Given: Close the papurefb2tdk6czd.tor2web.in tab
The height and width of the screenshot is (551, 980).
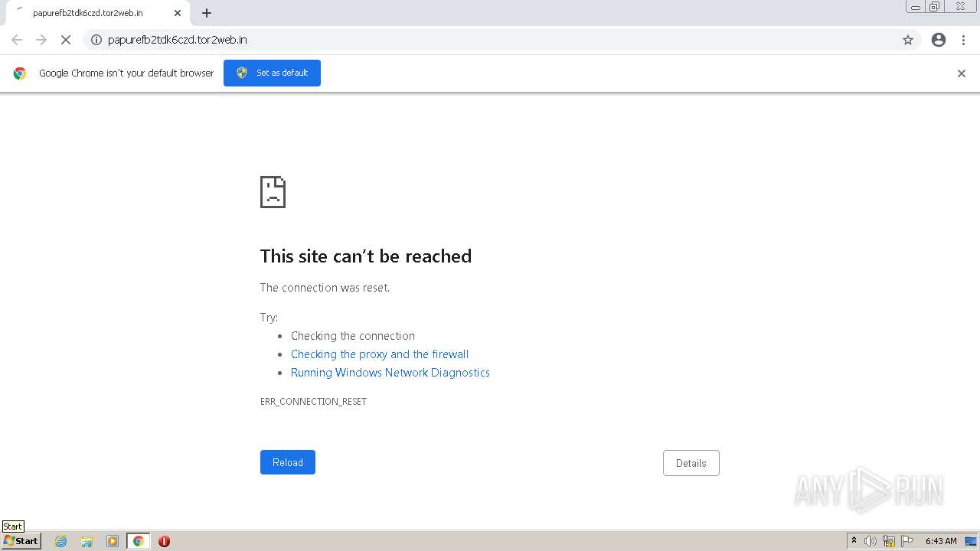Looking at the screenshot, I should 178,13.
